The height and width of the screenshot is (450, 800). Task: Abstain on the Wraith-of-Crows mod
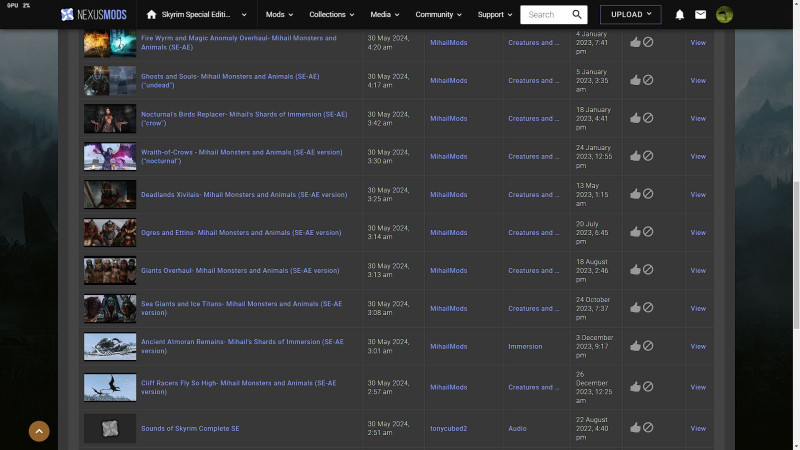click(x=648, y=156)
